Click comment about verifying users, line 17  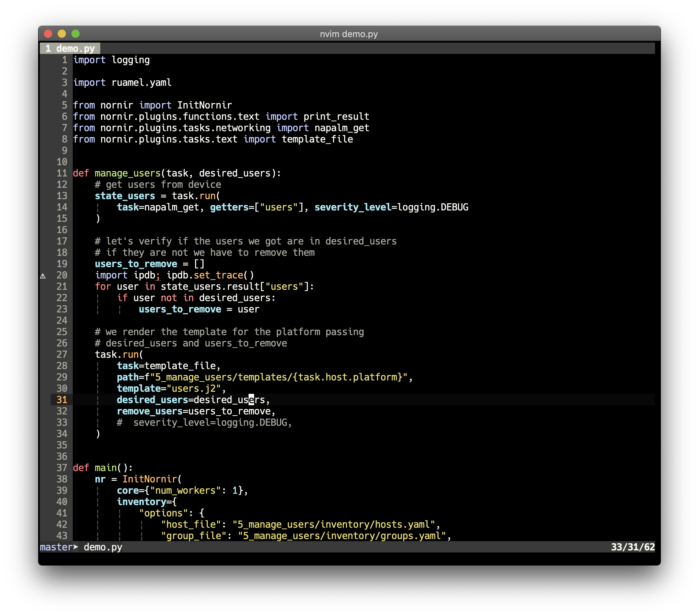click(246, 241)
